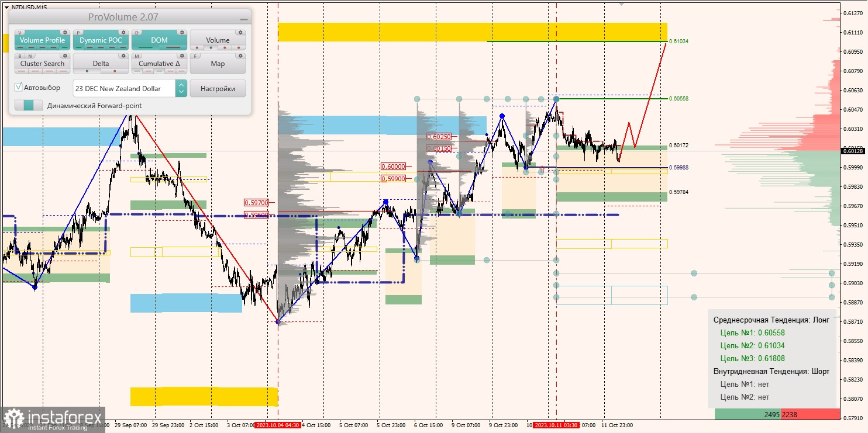Click the green 2495 buy volume bar
The image size is (868, 433).
[x=748, y=414]
